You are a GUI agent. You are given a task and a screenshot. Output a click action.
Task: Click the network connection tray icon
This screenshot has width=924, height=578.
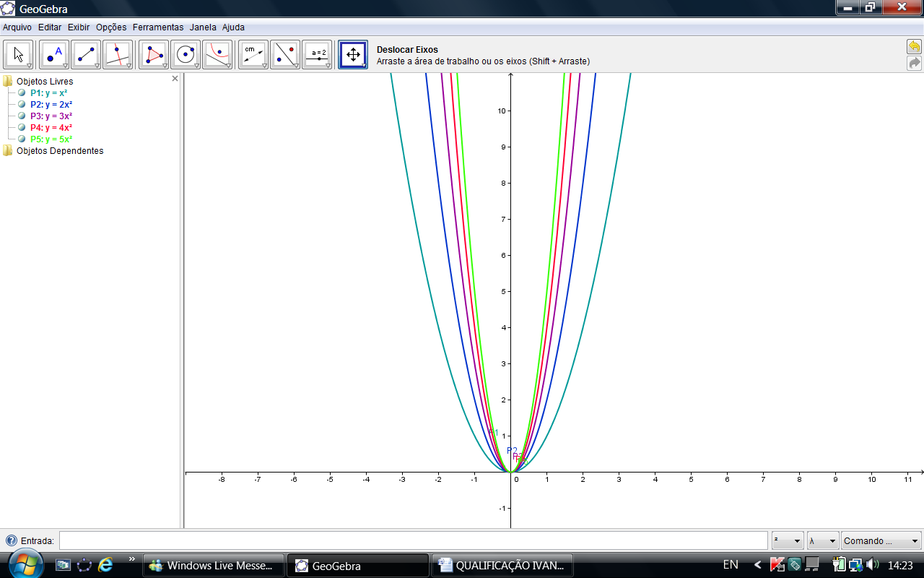pyautogui.click(x=856, y=564)
